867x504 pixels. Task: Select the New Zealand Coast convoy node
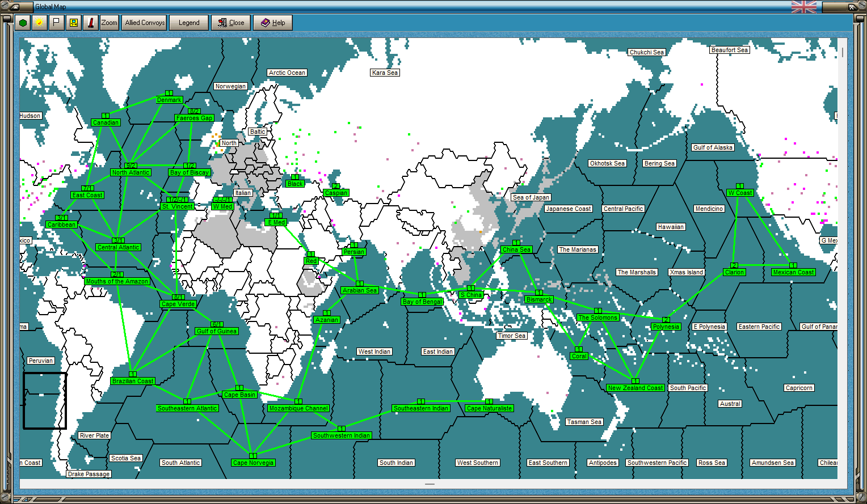(635, 388)
